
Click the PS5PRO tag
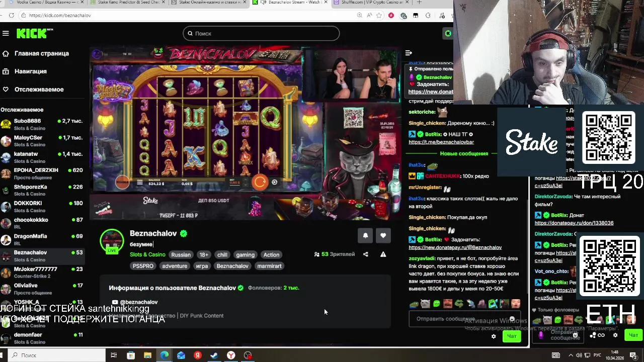pos(143,266)
